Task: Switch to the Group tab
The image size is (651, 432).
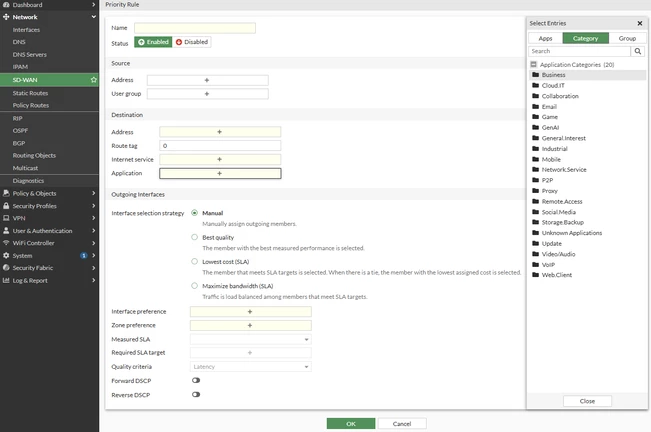Action: (x=627, y=38)
